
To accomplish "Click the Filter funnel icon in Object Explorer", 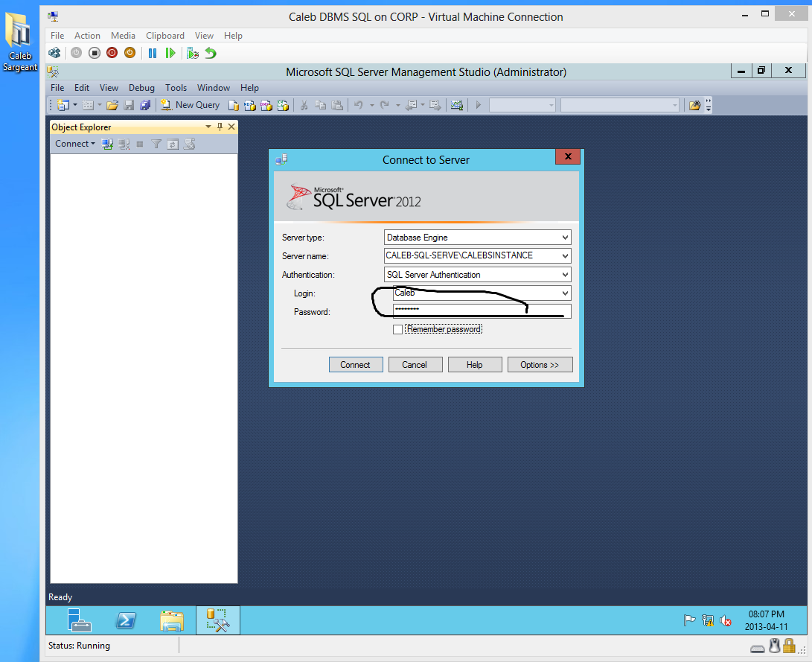I will pyautogui.click(x=156, y=144).
